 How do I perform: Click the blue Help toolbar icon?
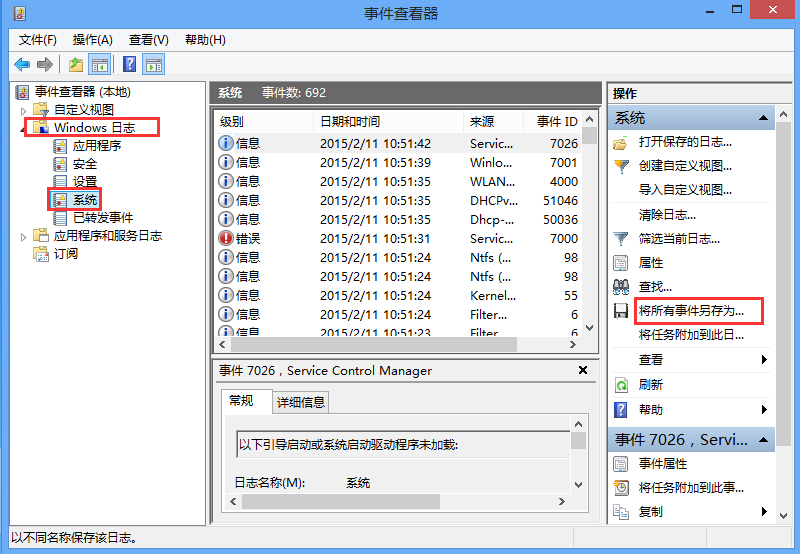click(129, 65)
